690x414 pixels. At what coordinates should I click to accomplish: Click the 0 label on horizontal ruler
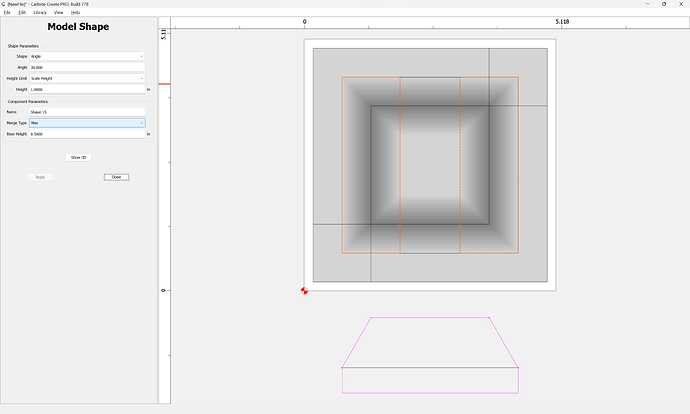point(304,22)
